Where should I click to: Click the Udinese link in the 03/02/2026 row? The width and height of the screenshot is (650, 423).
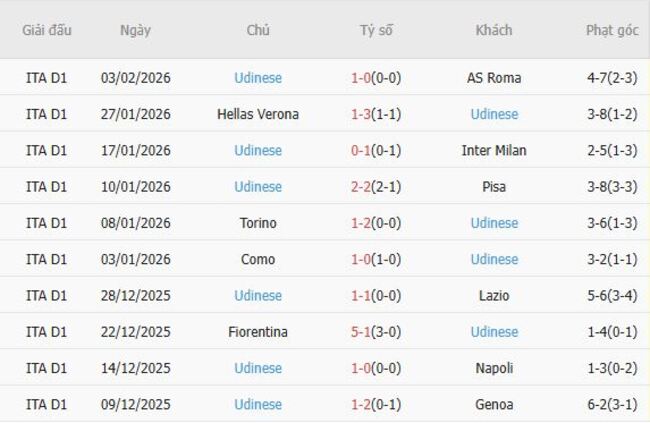[x=258, y=78]
